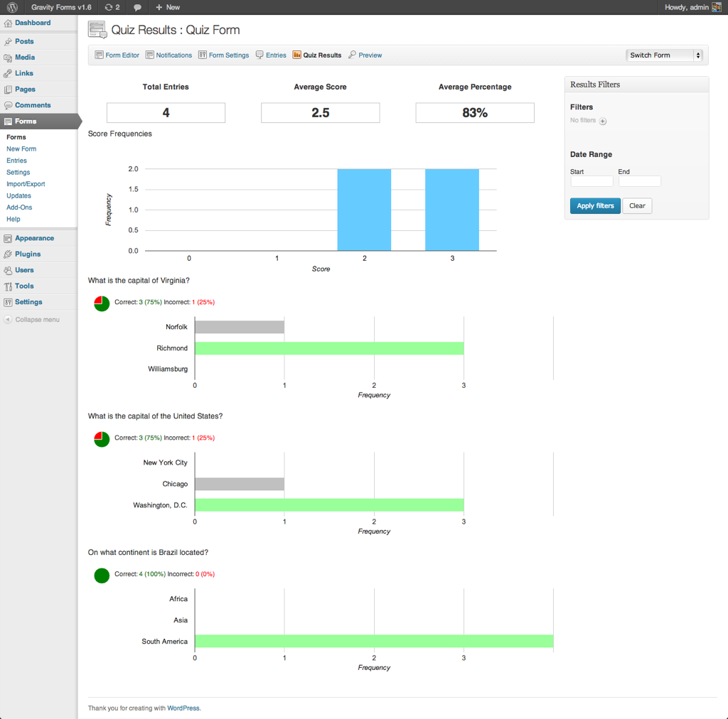Open Entries tab in form toolbar
The image size is (728, 719).
point(276,55)
